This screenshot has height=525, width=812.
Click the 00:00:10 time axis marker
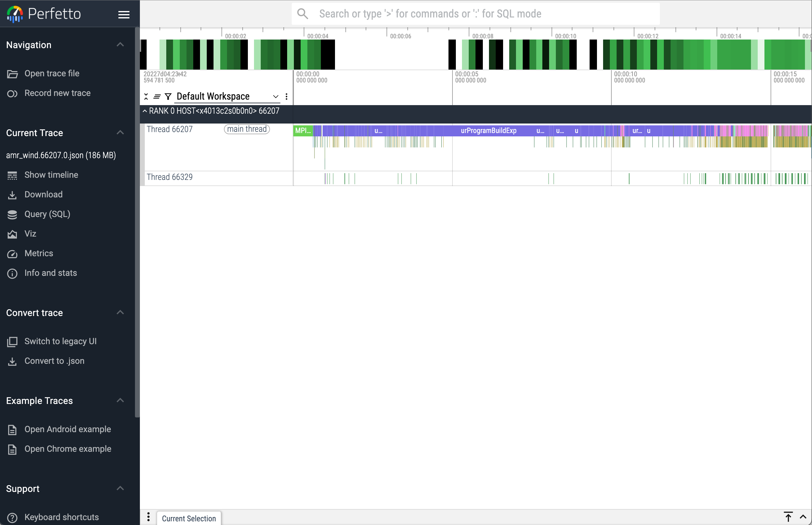click(x=629, y=77)
